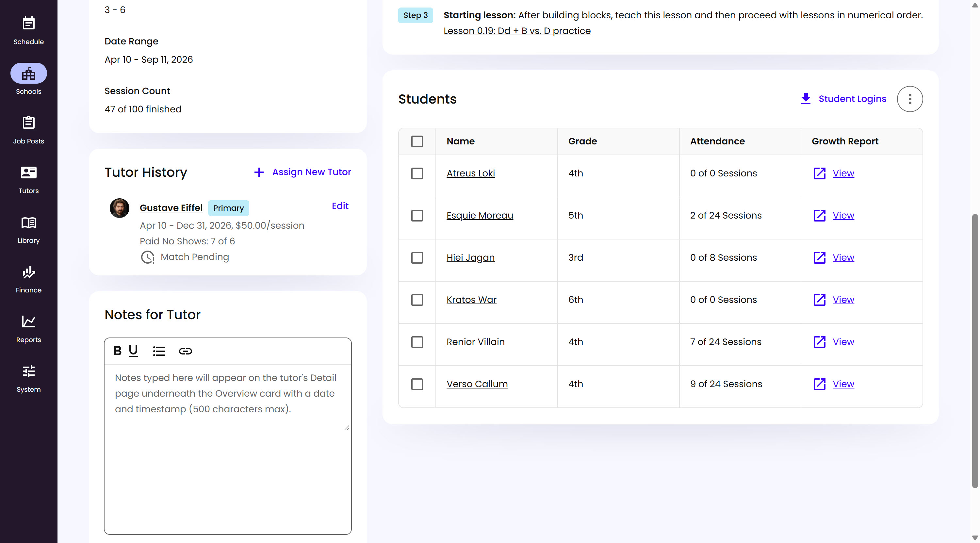980x543 pixels.
Task: Select the Hiei Jagan row checkbox
Action: pos(417,258)
